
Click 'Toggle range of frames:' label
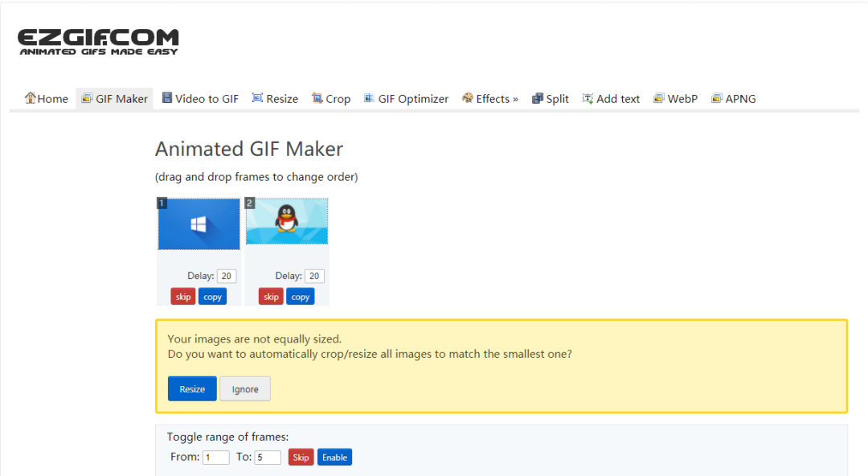coord(228,437)
